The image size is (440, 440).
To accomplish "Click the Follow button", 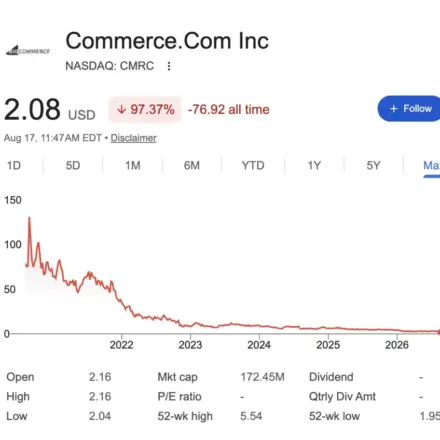I will tap(409, 109).
